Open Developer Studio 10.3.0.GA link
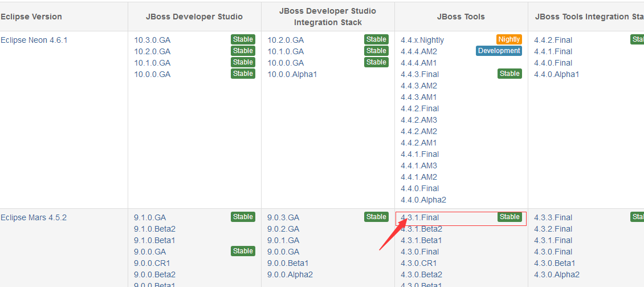Screen dimensions: 644x287 (152, 41)
